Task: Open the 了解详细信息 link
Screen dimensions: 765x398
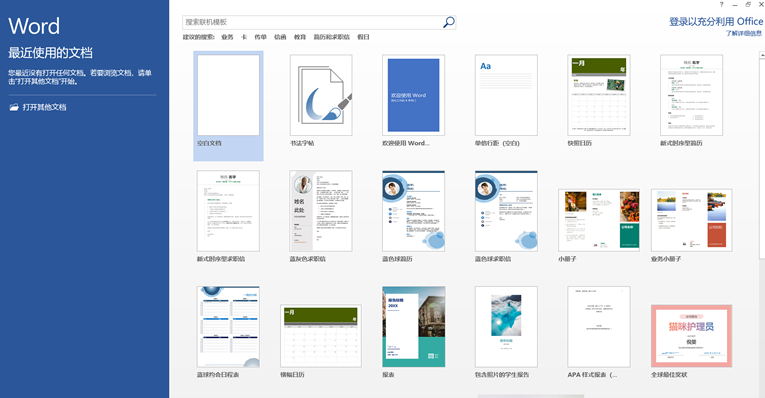Action: [x=744, y=33]
